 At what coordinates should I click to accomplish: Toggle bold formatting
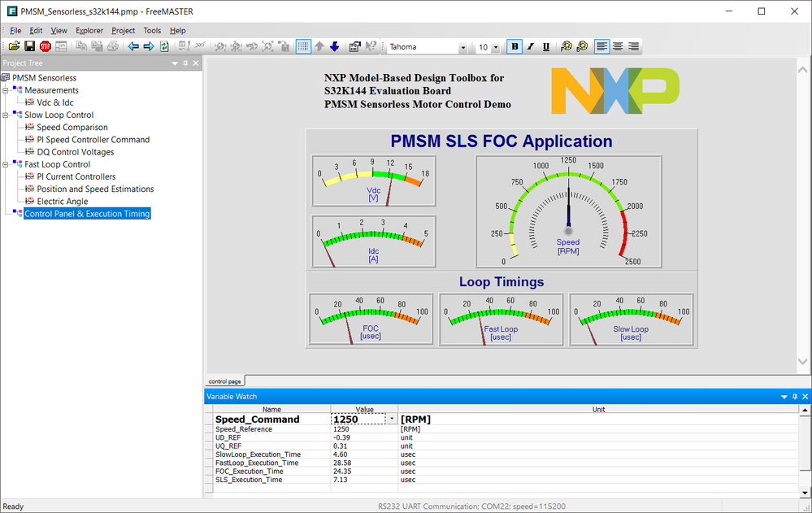pos(515,46)
